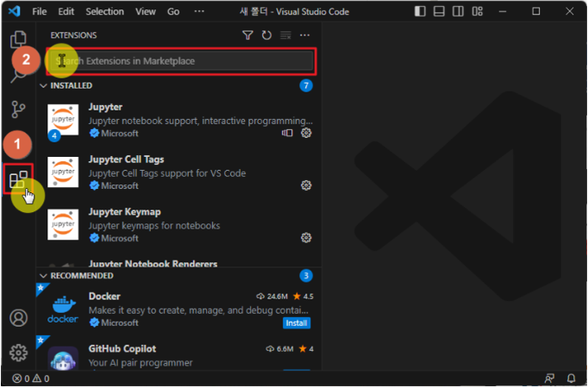Click the VS Code logo in title bar
Image resolution: width=588 pixels, height=388 pixels.
pyautogui.click(x=15, y=11)
